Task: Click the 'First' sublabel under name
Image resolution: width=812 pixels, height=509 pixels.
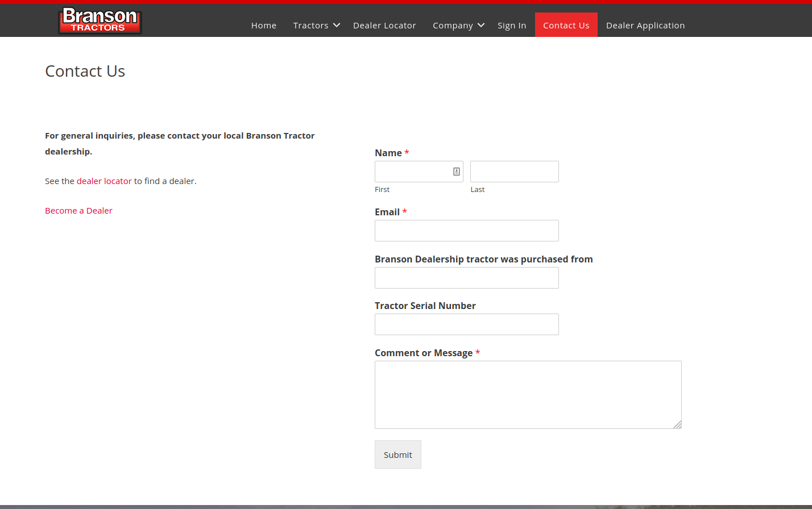Action: (382, 190)
